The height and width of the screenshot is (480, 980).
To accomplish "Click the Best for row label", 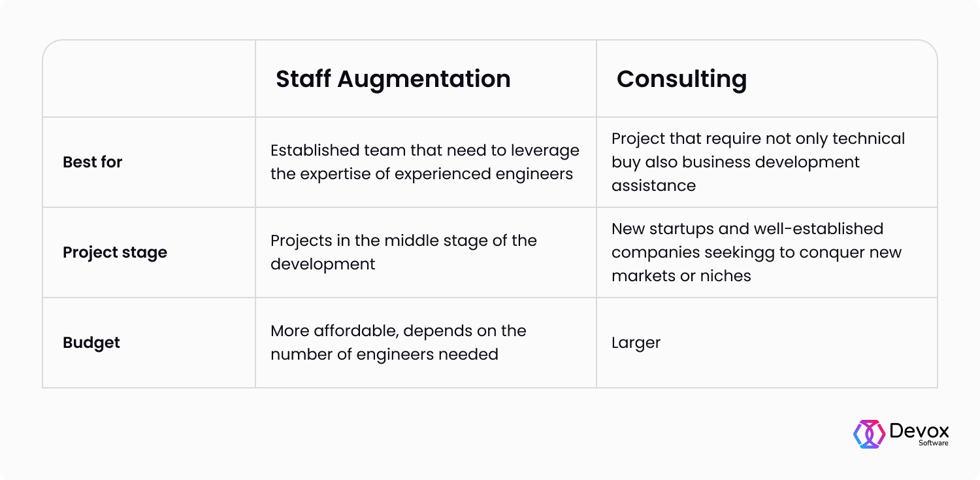I will (x=93, y=162).
